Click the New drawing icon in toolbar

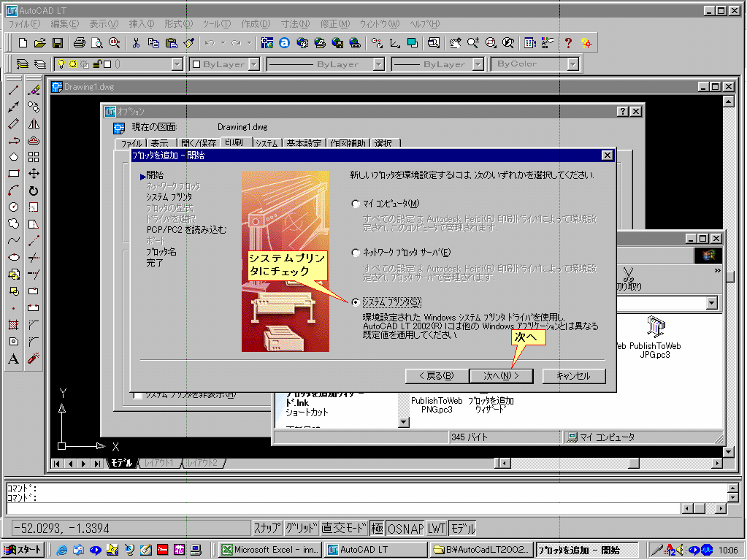(23, 43)
